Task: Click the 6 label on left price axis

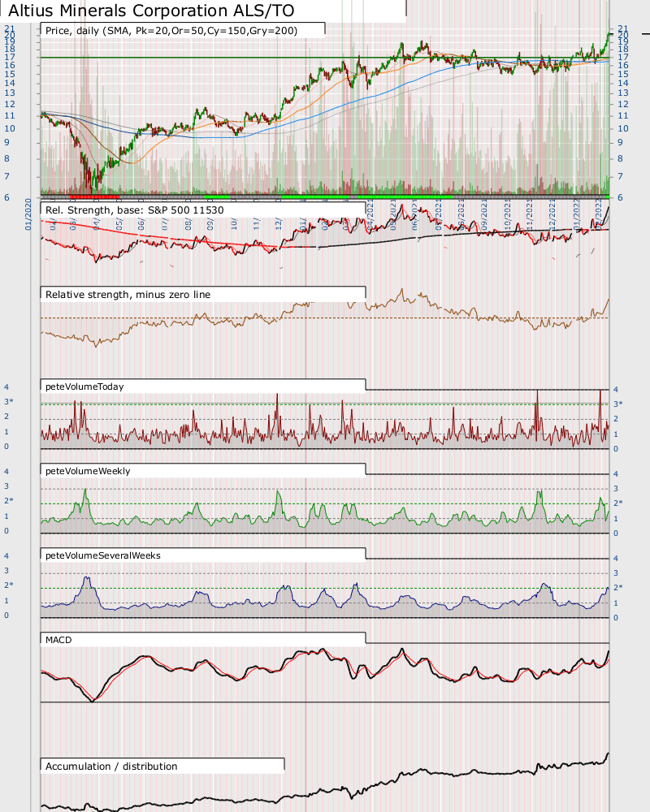Action: 6,197
